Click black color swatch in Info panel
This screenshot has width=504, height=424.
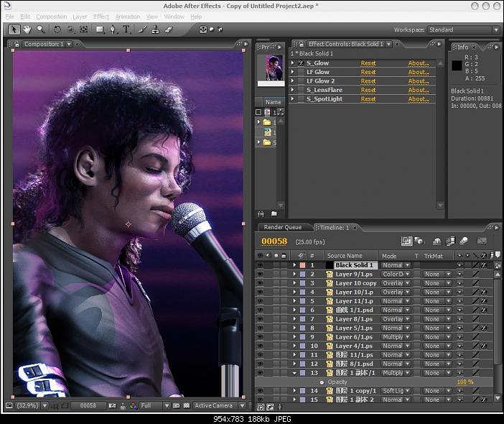click(457, 65)
